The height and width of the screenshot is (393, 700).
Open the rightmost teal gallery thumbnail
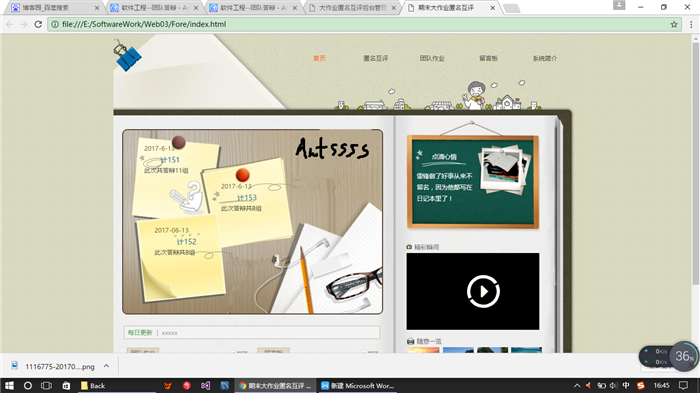pos(526,350)
